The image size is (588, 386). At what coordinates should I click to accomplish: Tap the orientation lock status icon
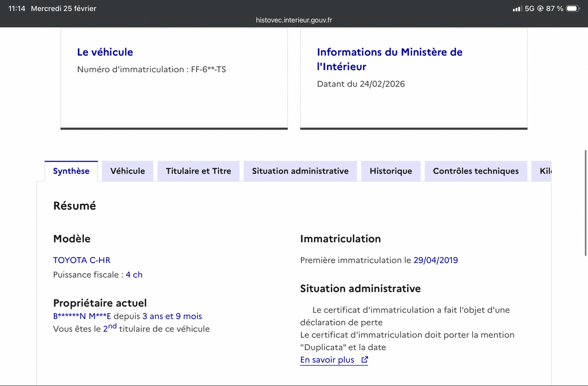540,8
